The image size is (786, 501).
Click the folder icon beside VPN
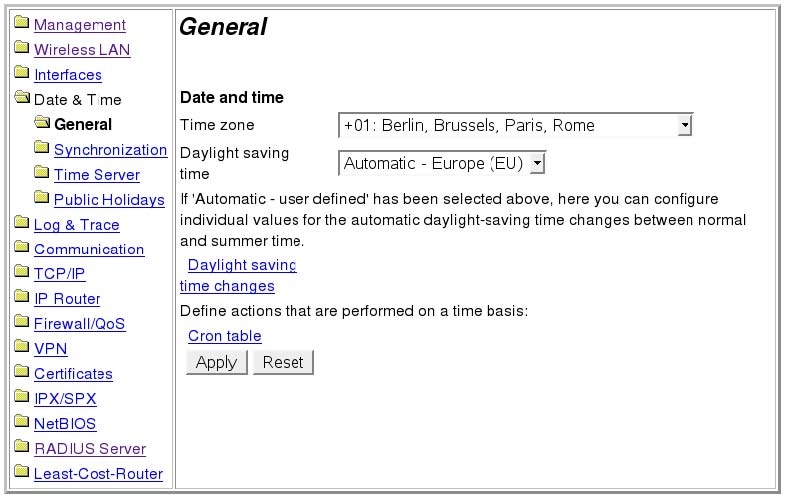click(22, 346)
